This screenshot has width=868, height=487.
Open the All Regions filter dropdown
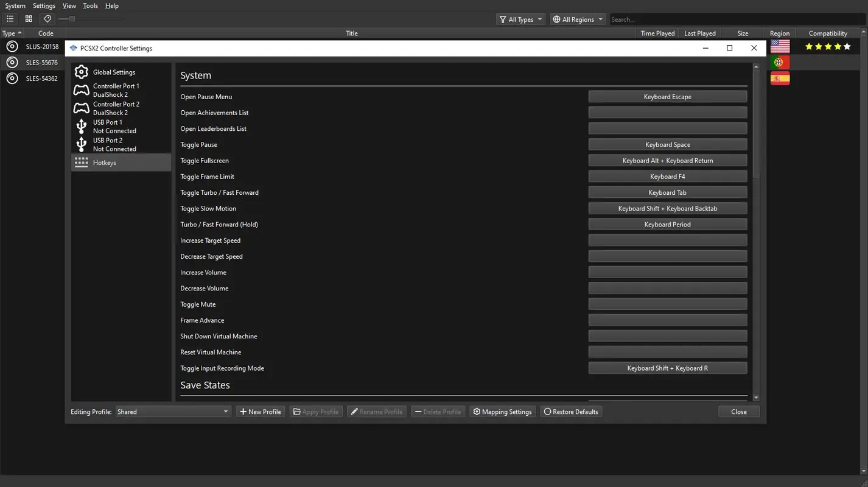click(577, 19)
